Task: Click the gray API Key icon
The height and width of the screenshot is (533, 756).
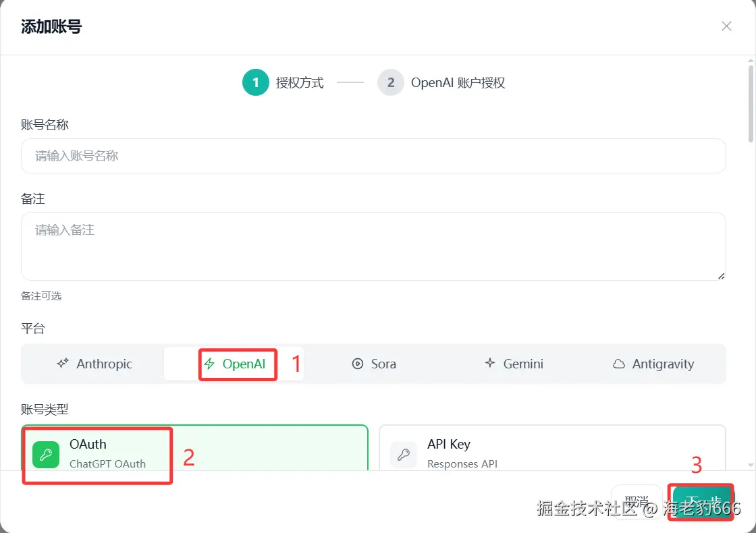Action: pyautogui.click(x=404, y=455)
